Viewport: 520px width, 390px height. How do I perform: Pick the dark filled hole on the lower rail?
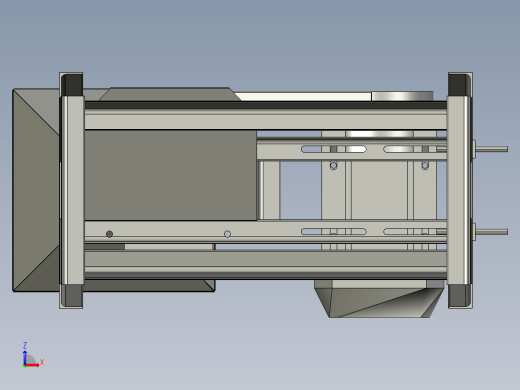coord(109,234)
